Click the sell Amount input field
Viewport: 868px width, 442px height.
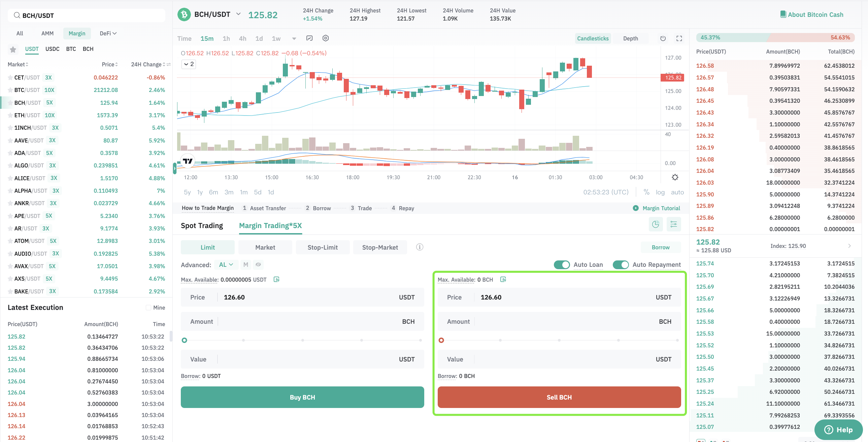[x=559, y=321]
